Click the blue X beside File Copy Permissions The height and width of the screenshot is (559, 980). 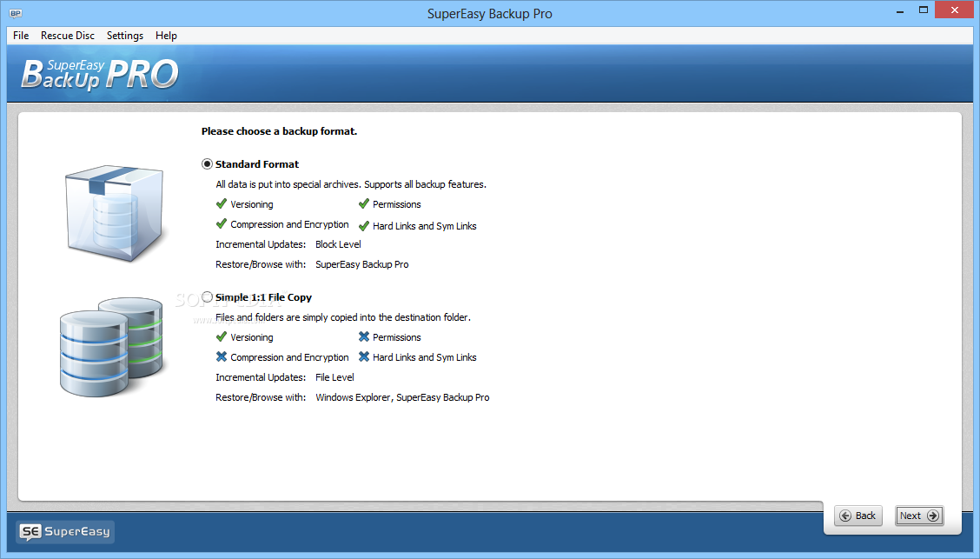(364, 337)
